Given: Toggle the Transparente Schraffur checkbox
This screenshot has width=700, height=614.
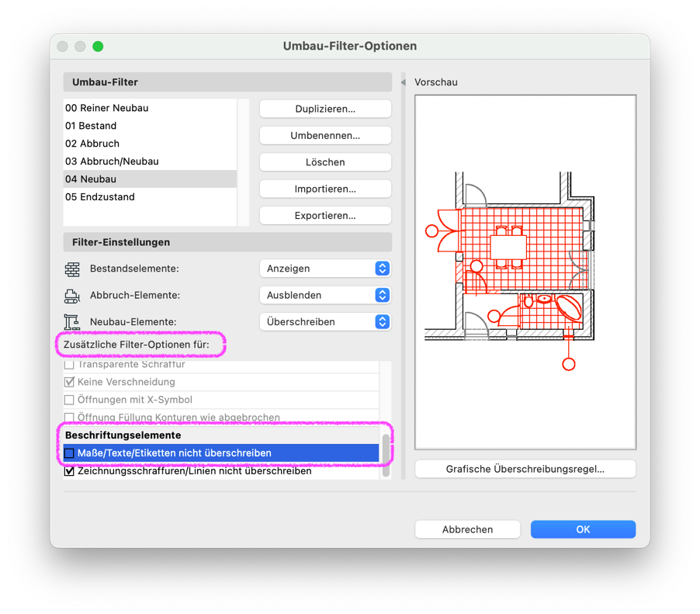Looking at the screenshot, I should point(69,364).
